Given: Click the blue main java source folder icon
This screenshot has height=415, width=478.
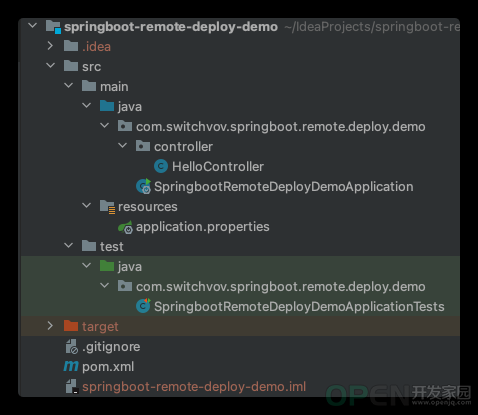Looking at the screenshot, I should coord(107,106).
